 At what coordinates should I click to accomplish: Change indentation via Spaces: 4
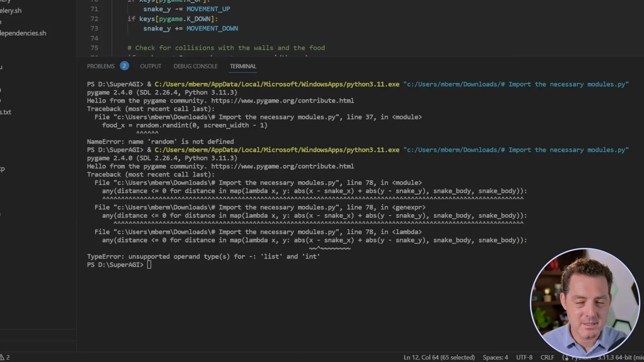pyautogui.click(x=495, y=357)
